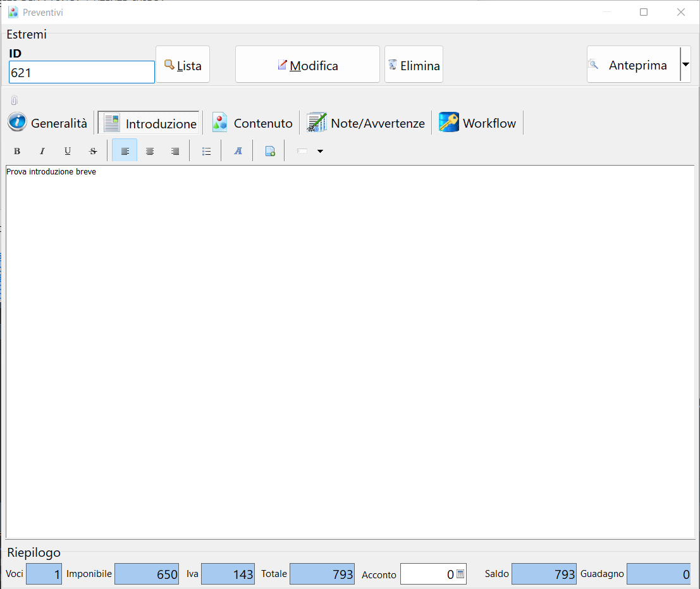Open the text color dropdown arrow
Viewport: 700px width, 589px height.
click(x=320, y=151)
